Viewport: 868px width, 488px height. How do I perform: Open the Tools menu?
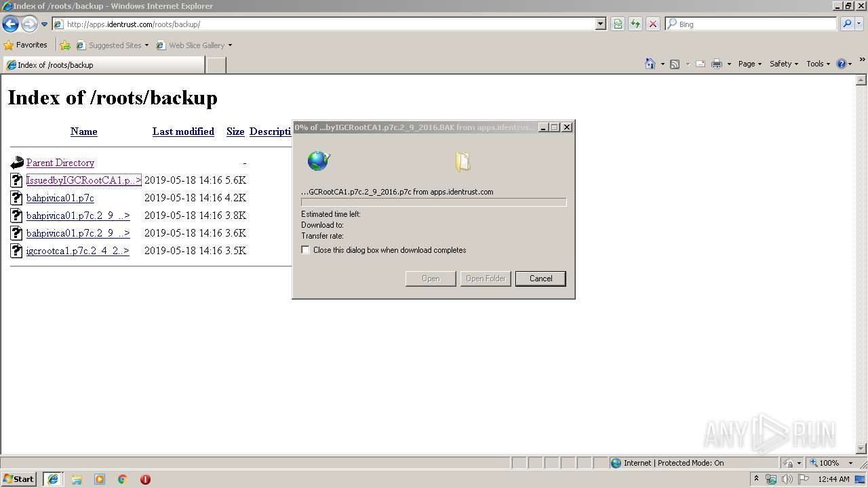coord(818,64)
